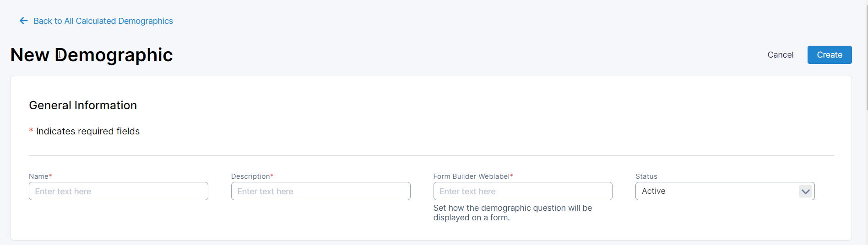Click the back arrow icon

click(x=24, y=21)
